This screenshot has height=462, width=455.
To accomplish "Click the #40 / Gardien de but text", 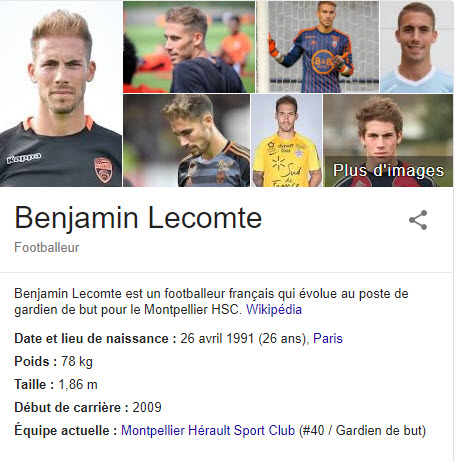I will coord(363,431).
